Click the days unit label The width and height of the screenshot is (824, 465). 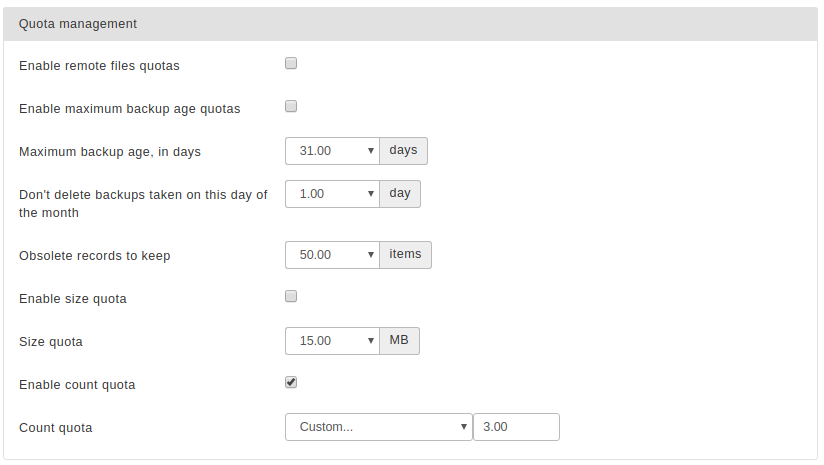coord(403,151)
